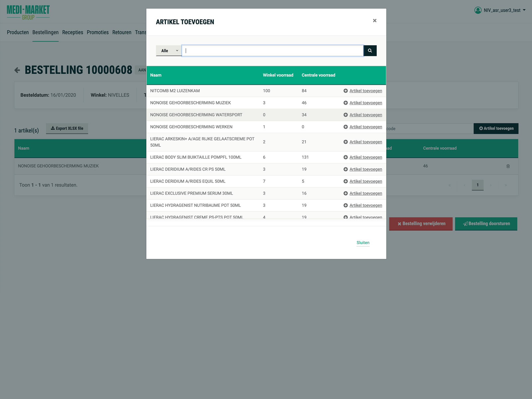Viewport: 532px width, 399px height.
Task: Click plus icon for NITCOMB M2 LUIZENKAM
Action: [x=345, y=91]
